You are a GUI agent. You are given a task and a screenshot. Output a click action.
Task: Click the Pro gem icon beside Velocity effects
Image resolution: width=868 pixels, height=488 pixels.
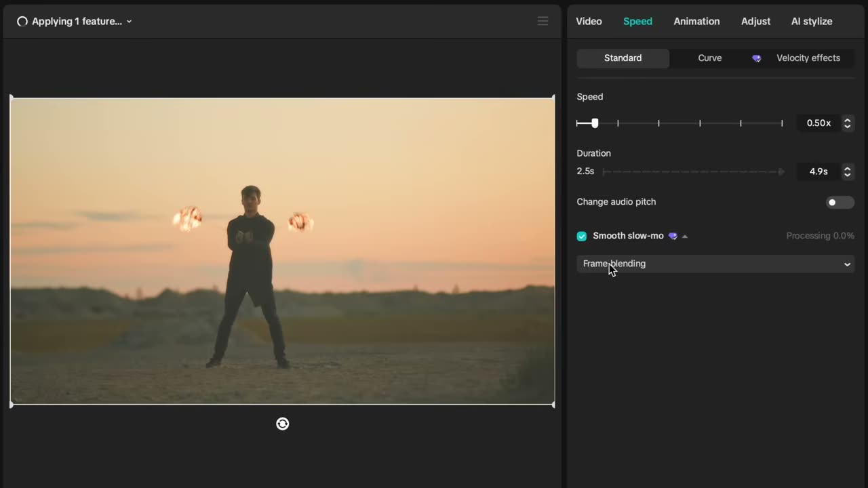coord(757,58)
